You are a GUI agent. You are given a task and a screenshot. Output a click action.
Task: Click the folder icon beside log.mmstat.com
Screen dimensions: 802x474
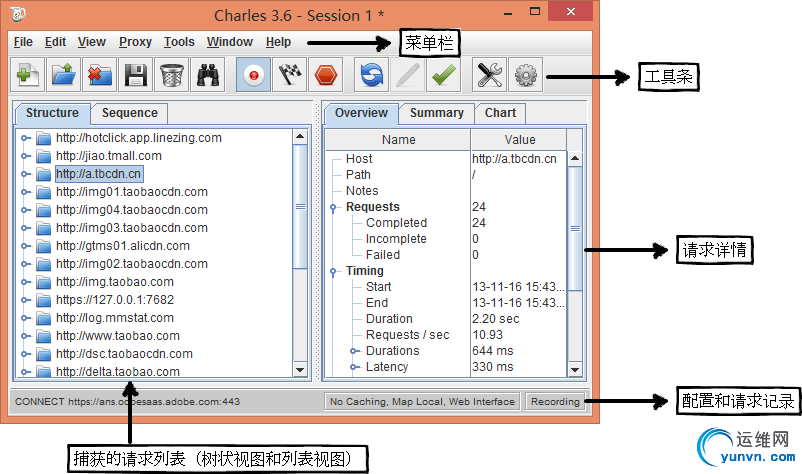tap(43, 318)
